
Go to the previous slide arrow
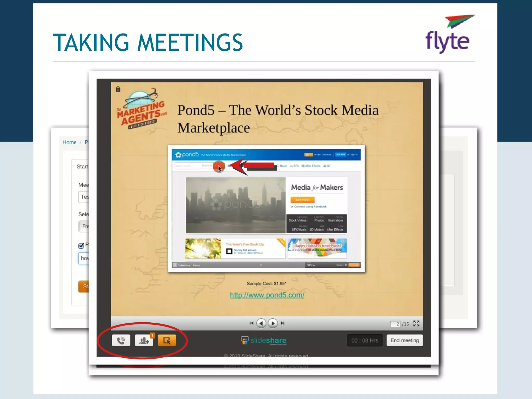pos(261,323)
